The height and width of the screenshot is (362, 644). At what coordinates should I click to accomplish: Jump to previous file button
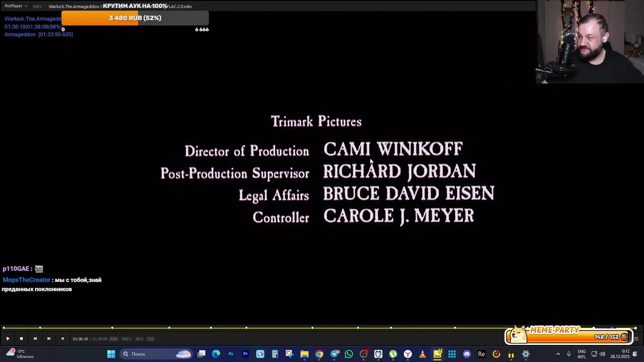(x=35, y=339)
